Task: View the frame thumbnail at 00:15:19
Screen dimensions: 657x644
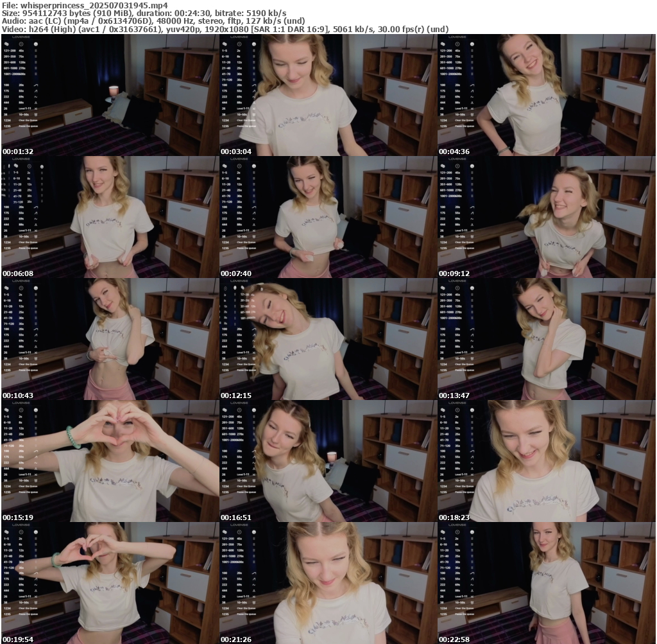Action: [x=110, y=461]
